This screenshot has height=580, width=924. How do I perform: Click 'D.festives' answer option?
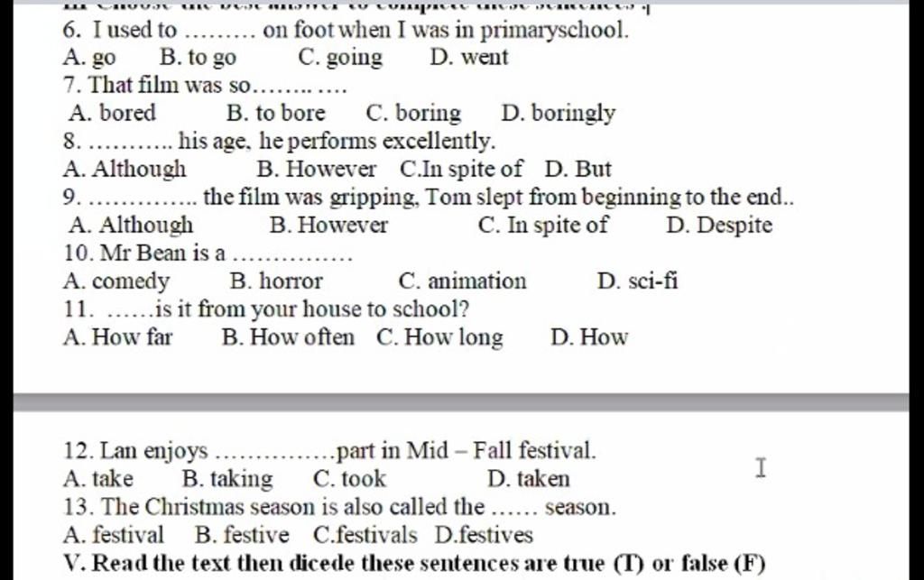click(484, 535)
